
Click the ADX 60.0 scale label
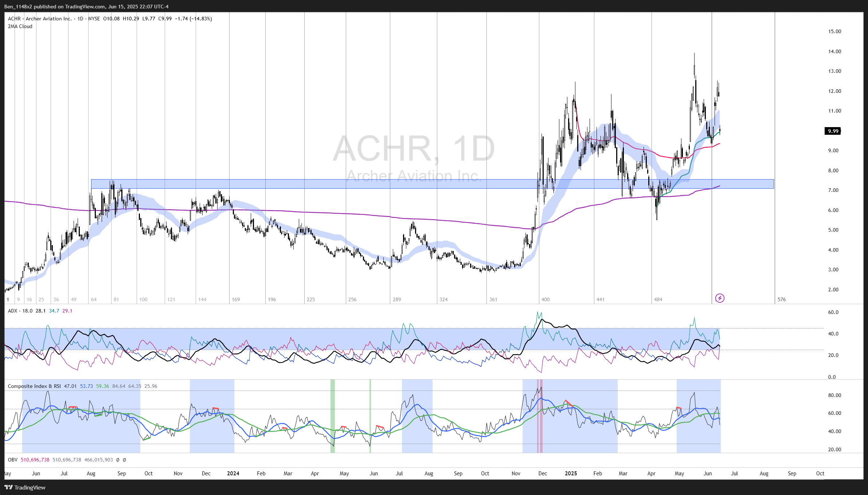[x=833, y=312]
